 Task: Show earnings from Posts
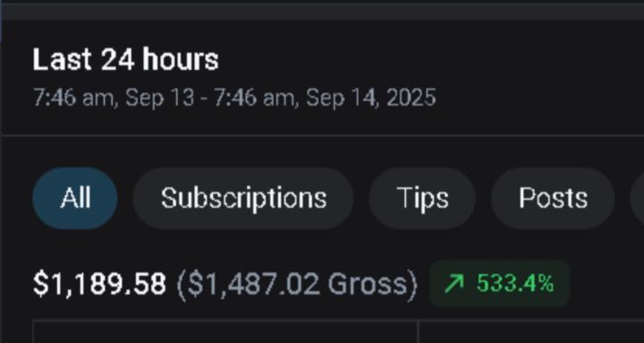(x=553, y=198)
